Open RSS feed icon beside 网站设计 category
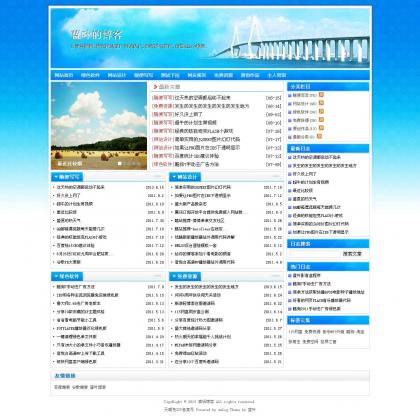The height and width of the screenshot is (418, 420). click(321, 103)
